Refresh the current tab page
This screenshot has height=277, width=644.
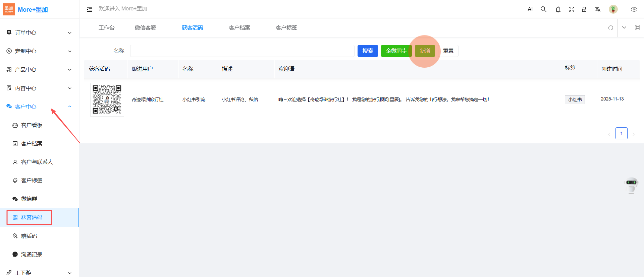pos(611,28)
